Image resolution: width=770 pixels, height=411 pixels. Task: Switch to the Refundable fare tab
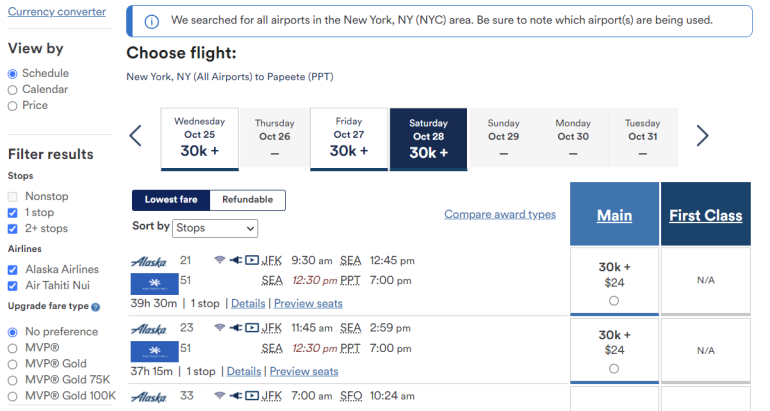[247, 200]
